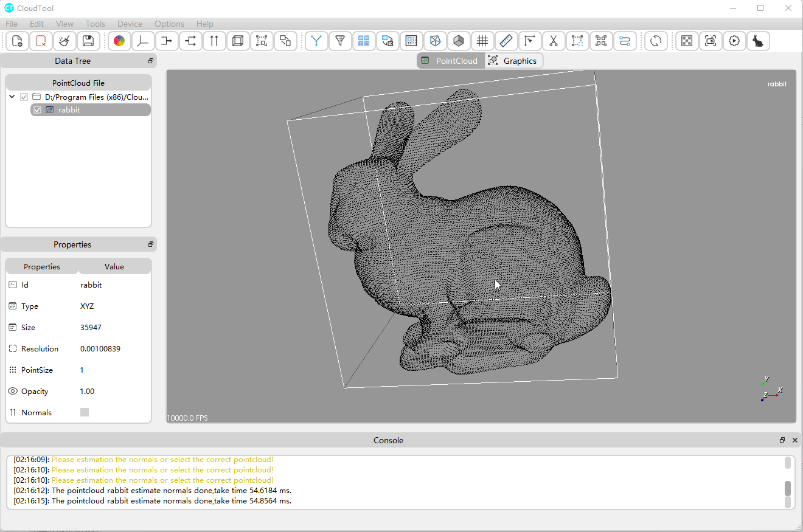Click the four-squares scan frame icon
The image size is (803, 532).
pos(601,41)
